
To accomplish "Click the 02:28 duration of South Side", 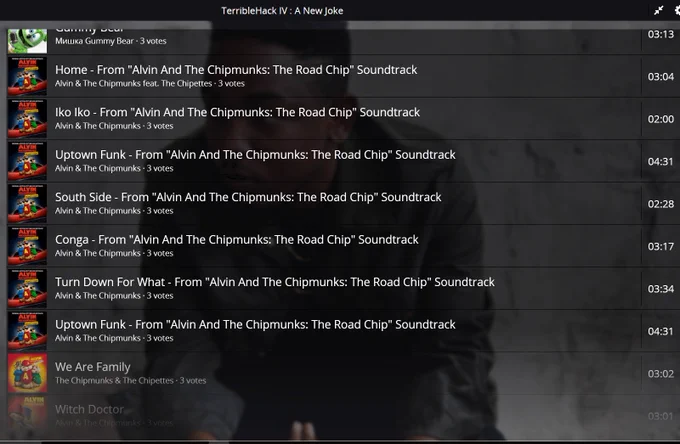I will [660, 204].
